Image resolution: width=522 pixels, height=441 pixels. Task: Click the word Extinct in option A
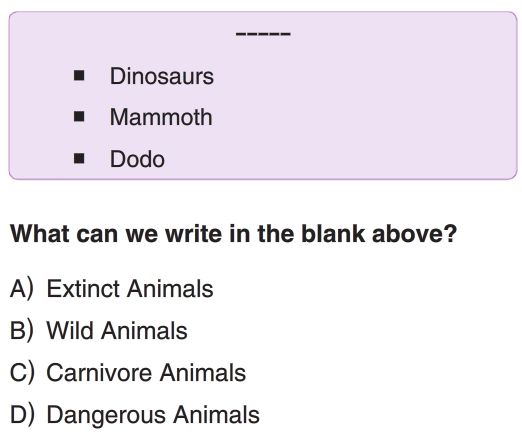84,289
